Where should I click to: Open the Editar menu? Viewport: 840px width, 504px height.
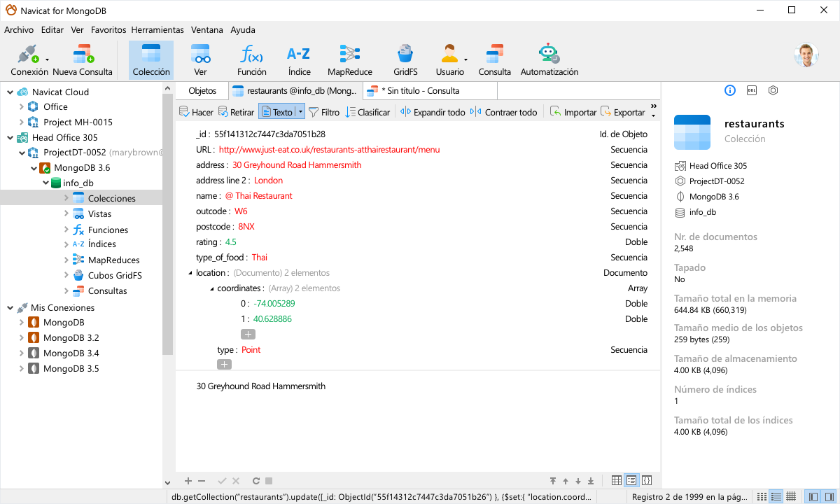[x=52, y=30]
